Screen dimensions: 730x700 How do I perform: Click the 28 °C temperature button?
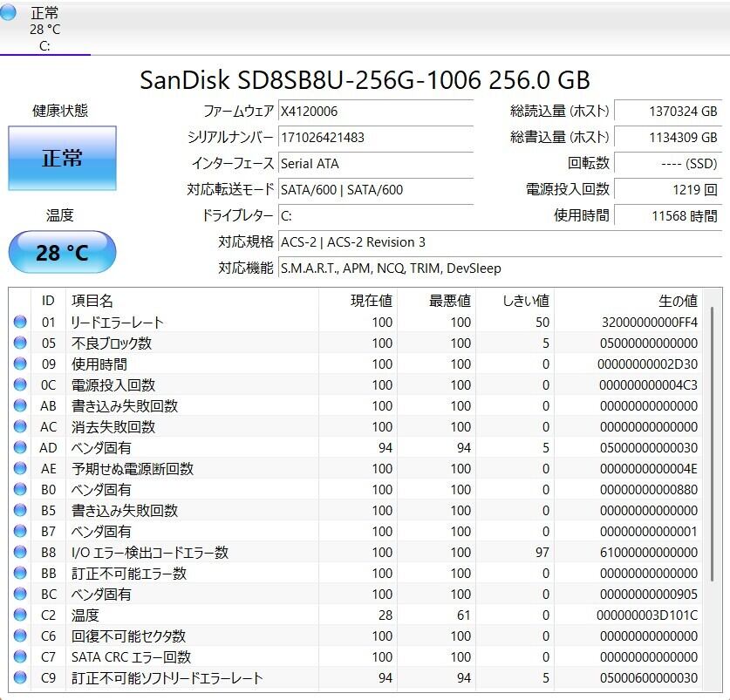(62, 253)
